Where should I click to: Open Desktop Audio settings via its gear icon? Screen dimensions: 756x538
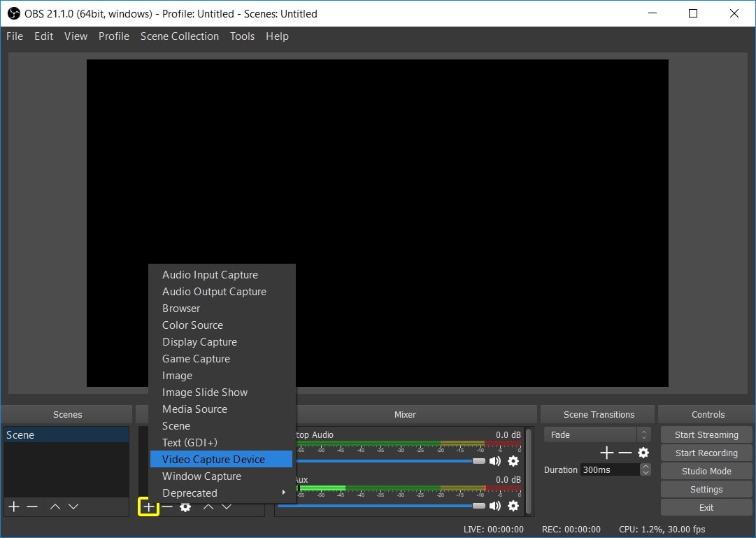click(513, 460)
